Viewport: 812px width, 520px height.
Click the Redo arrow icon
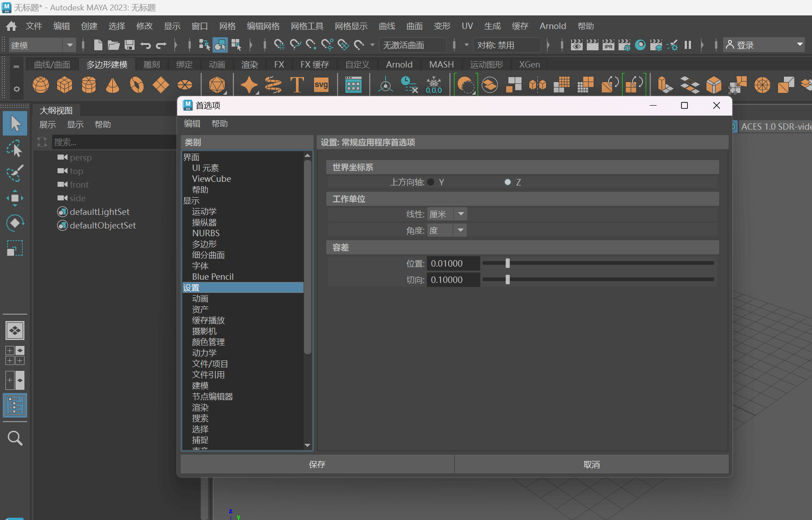tap(161, 45)
